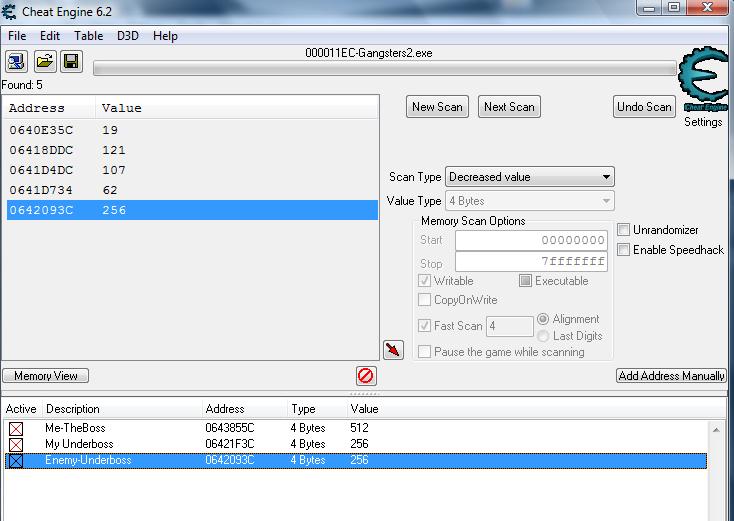Open Memory View

45,376
